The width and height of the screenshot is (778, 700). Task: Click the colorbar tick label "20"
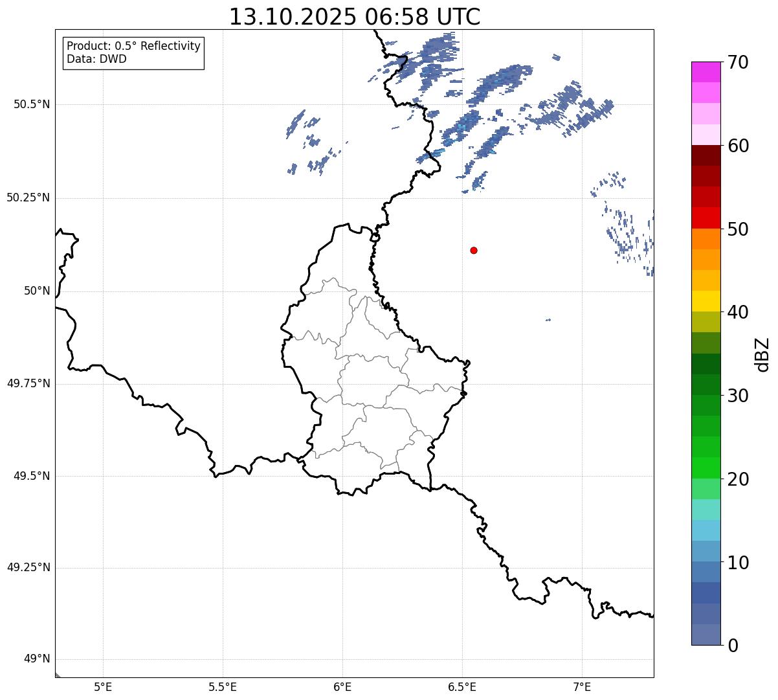[x=738, y=479]
